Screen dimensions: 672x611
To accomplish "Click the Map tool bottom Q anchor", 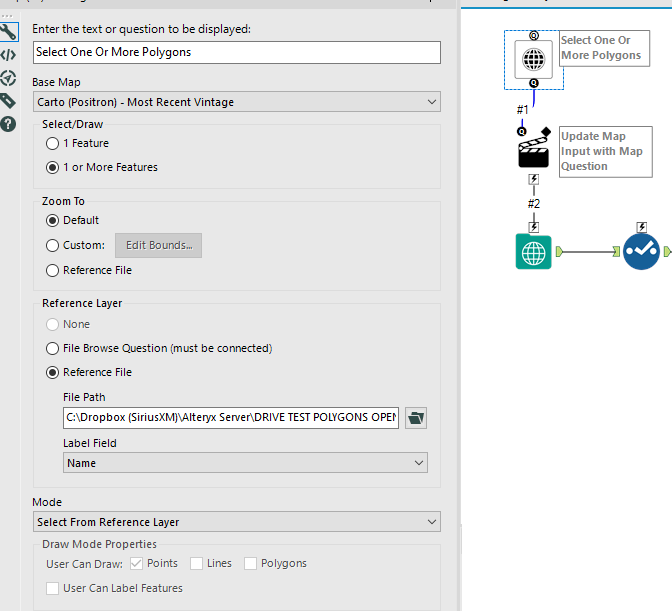I will [x=534, y=83].
